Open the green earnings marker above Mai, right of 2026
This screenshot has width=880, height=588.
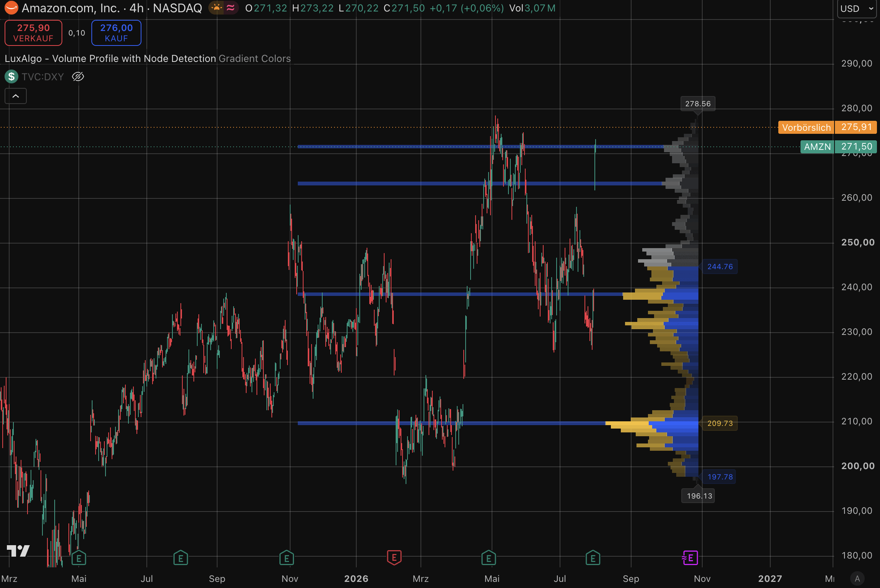[489, 558]
